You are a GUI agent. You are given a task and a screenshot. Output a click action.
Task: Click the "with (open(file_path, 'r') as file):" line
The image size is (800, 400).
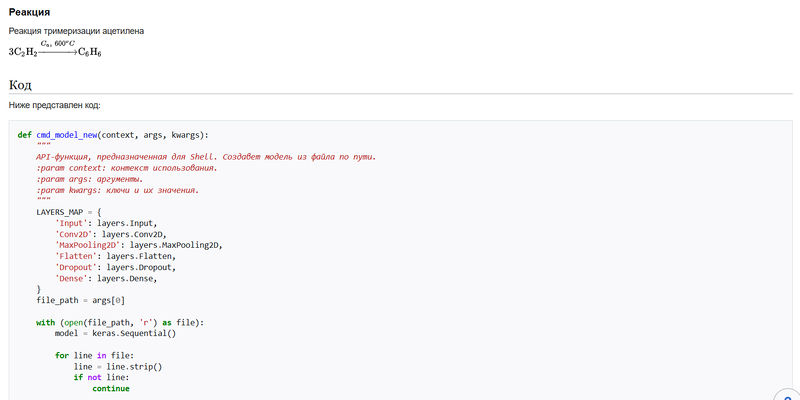pyautogui.click(x=119, y=322)
